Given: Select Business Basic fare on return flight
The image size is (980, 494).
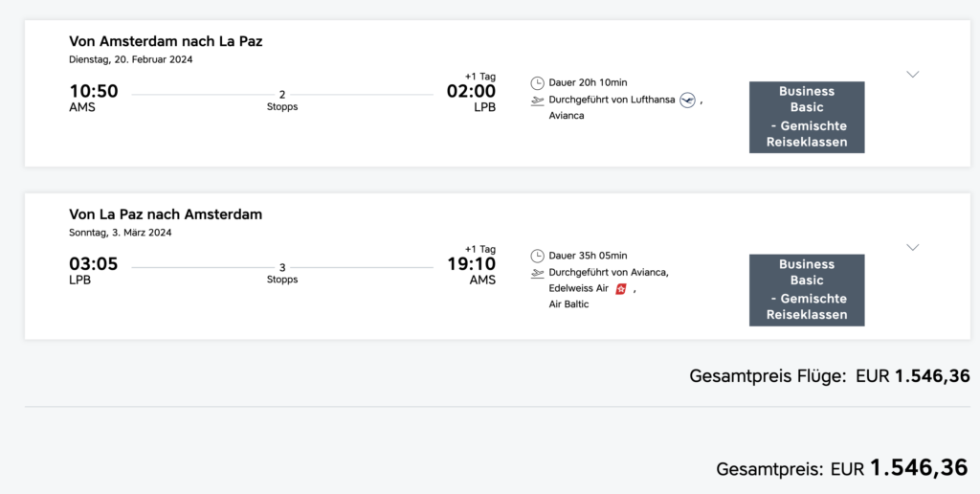Looking at the screenshot, I should click(806, 290).
